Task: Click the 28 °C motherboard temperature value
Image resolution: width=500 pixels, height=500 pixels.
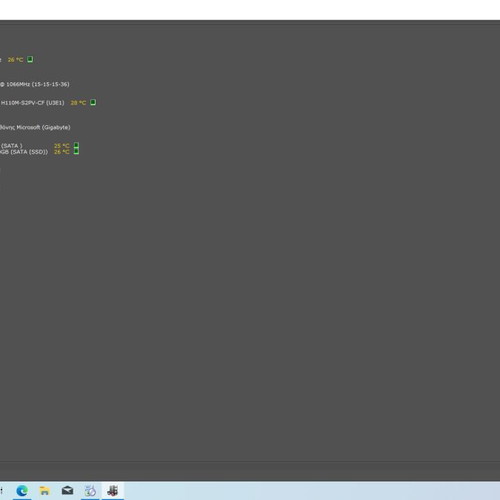Action: pos(78,103)
